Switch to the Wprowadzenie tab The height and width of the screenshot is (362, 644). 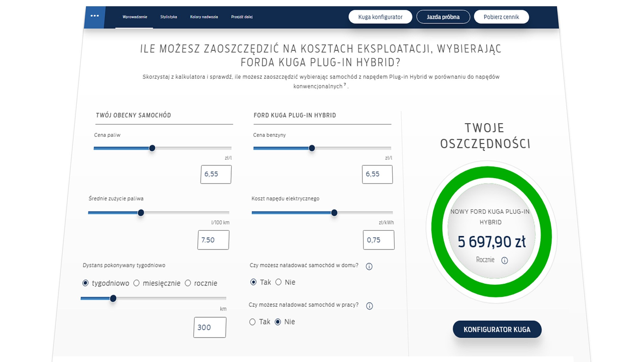(x=135, y=17)
